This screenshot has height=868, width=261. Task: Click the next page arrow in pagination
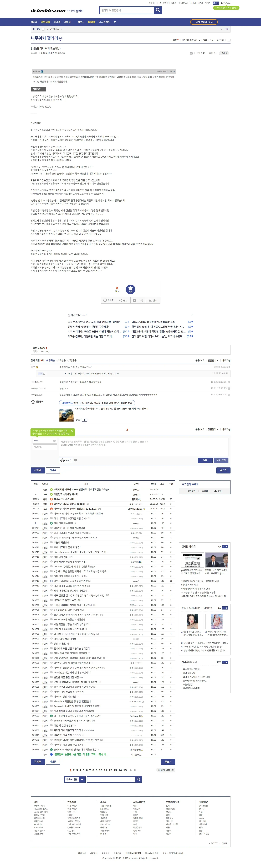pyautogui.click(x=131, y=770)
